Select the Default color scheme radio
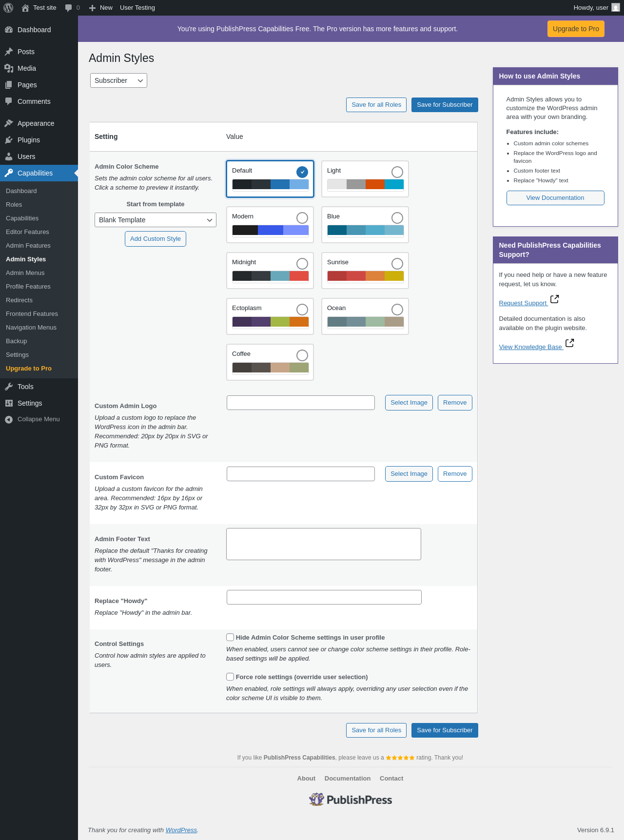The height and width of the screenshot is (840, 624). pos(302,172)
